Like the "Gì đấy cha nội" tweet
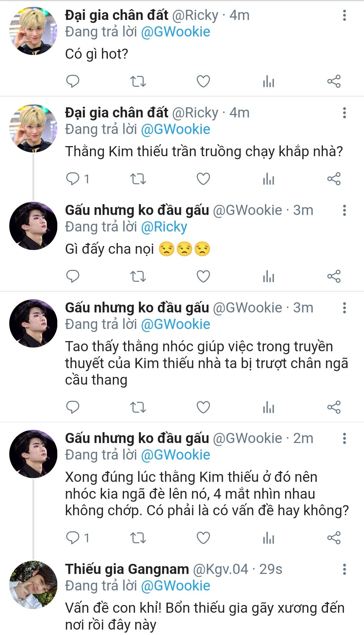364x635 pixels. 203,276
